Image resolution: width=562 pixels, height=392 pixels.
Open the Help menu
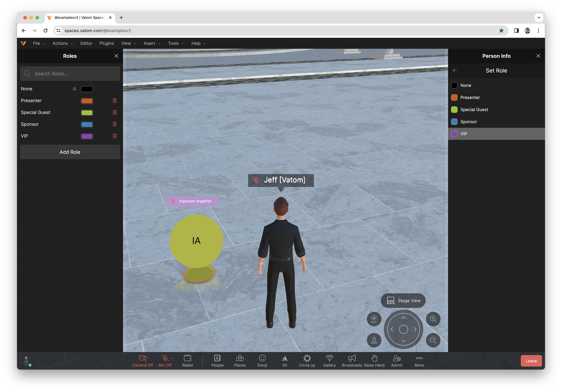(198, 43)
